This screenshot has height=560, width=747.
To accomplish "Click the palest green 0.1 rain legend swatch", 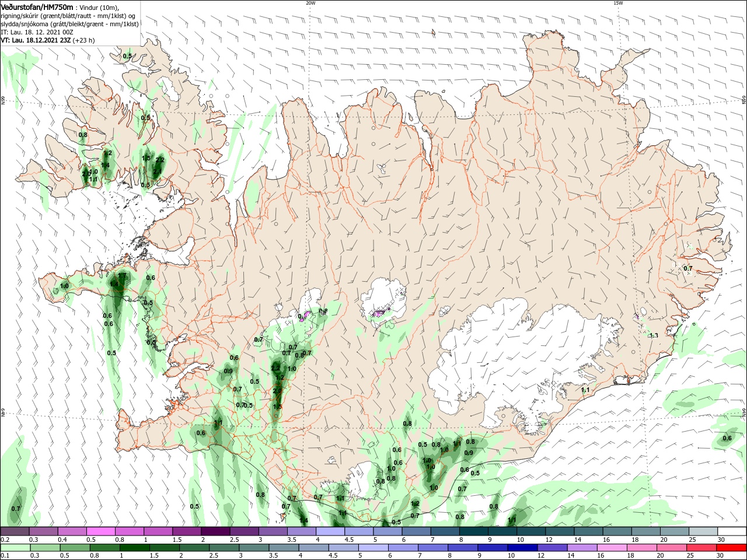I will 15,548.
